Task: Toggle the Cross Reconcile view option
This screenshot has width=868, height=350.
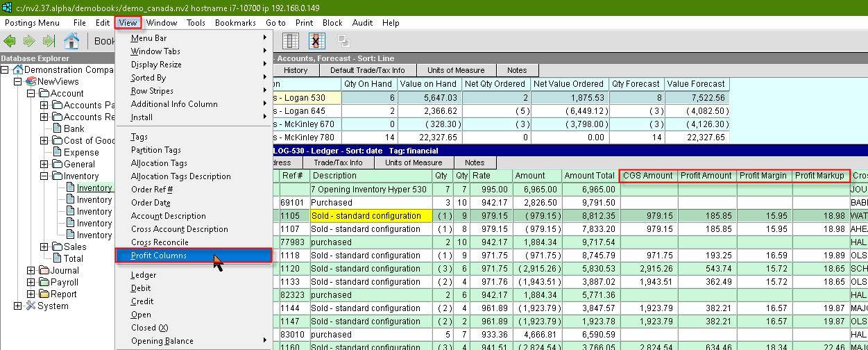Action: 160,242
